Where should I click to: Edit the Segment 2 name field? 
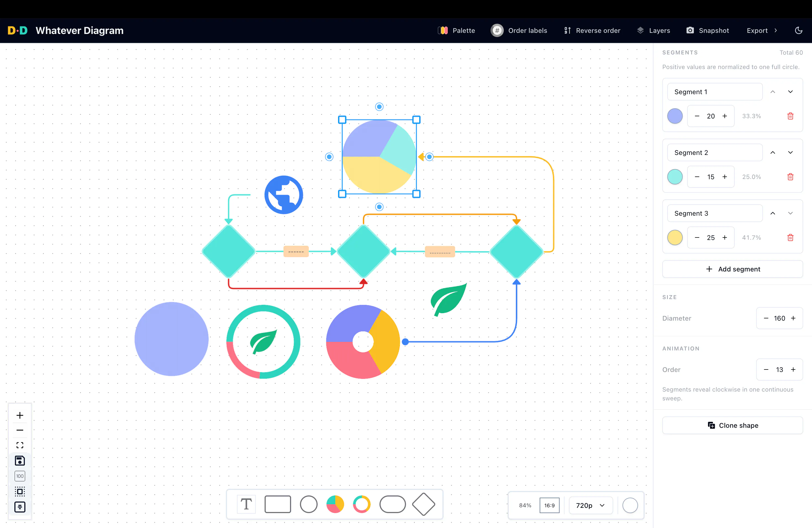click(x=715, y=152)
